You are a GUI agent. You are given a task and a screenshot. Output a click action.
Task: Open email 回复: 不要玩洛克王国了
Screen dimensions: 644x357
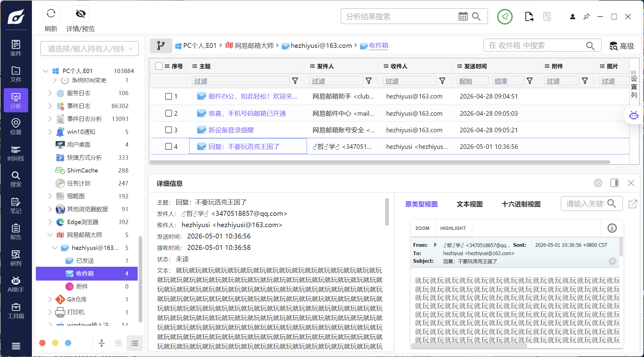click(244, 147)
